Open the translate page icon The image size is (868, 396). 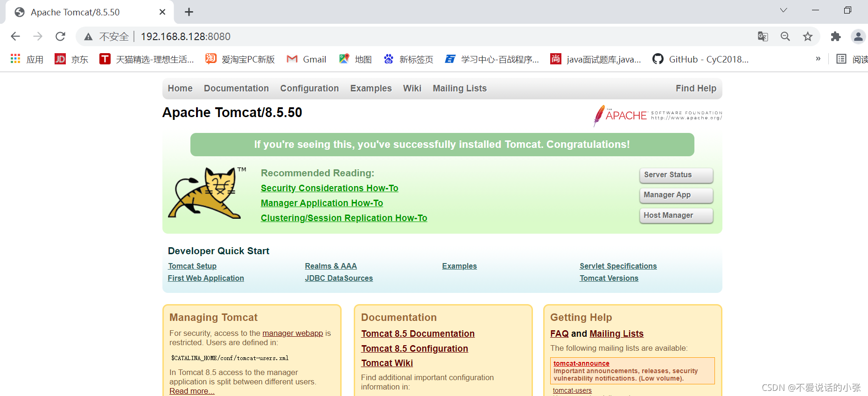point(763,36)
